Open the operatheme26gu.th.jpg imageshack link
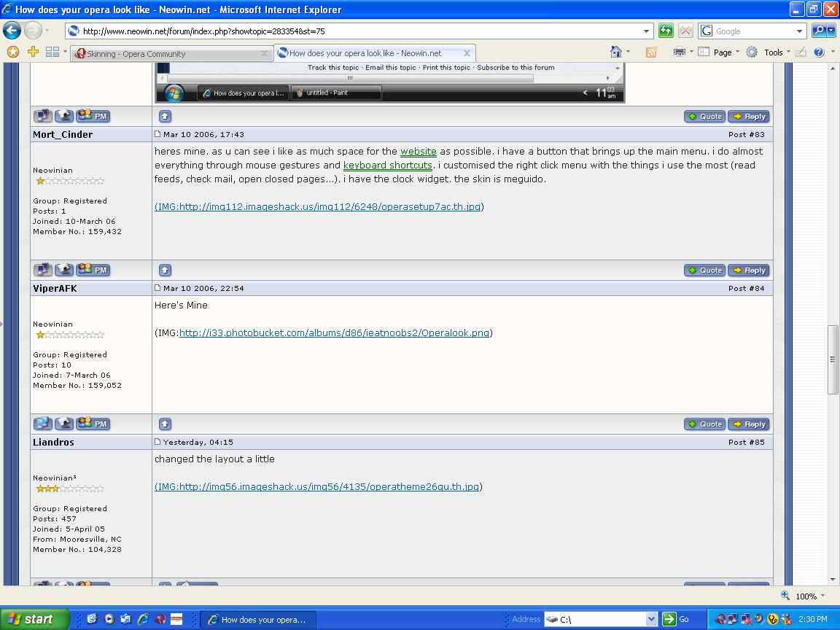Viewport: 840px width, 630px height. pyautogui.click(x=317, y=487)
